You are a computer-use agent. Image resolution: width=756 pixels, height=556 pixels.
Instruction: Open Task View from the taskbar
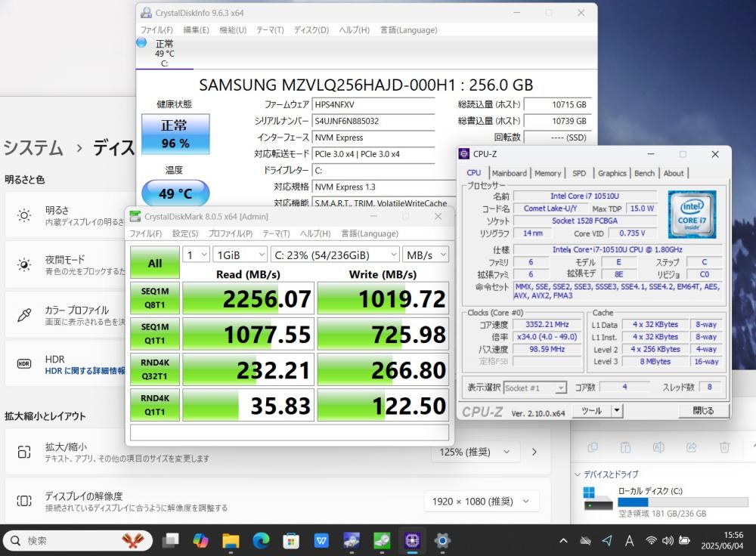(x=170, y=541)
